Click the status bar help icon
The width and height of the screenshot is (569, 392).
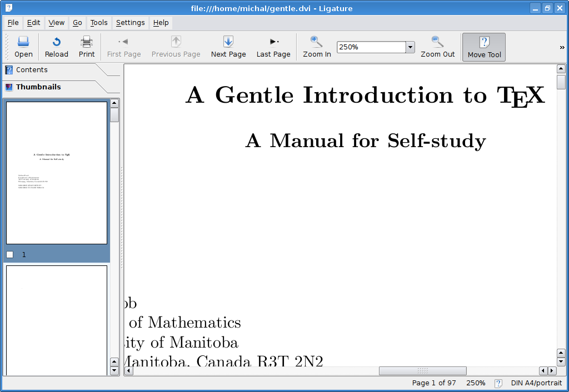[x=498, y=383]
